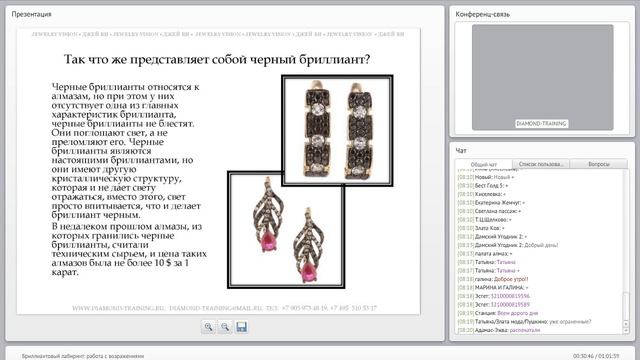The width and height of the screenshot is (640, 360).
Task: Click the chat scrollbar up arrow
Action: tap(626, 324)
